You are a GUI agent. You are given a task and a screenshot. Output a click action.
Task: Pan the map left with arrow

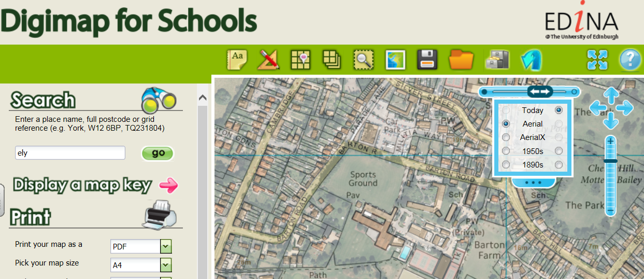tap(598, 108)
